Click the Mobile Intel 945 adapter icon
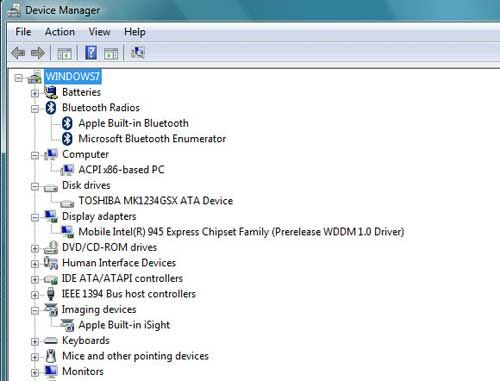Image resolution: width=500 pixels, height=381 pixels. [67, 232]
